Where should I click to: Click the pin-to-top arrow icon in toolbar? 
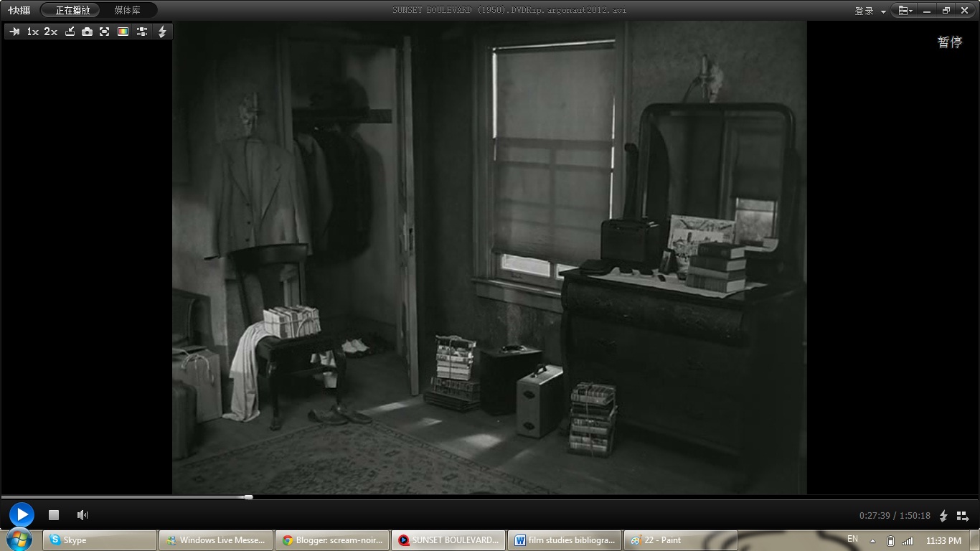(14, 32)
